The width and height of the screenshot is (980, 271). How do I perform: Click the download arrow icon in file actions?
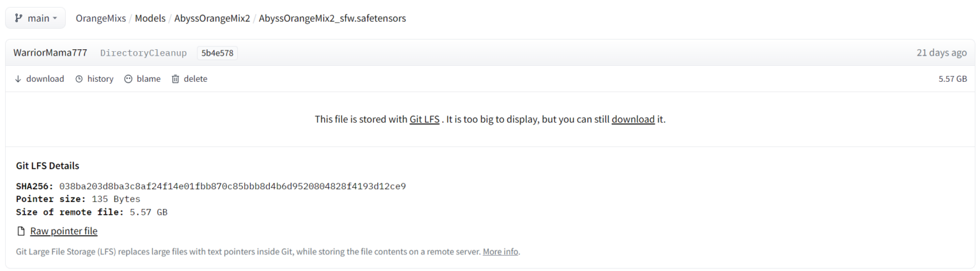[18, 79]
